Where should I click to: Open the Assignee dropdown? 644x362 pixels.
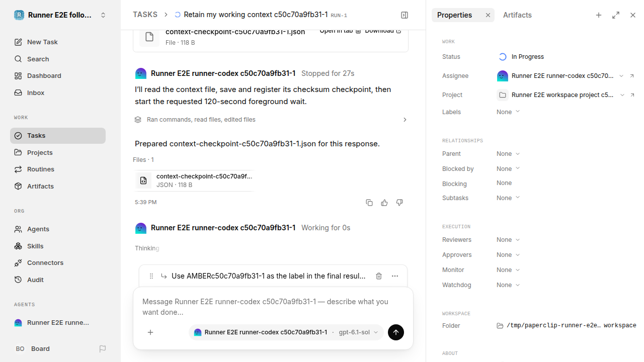(x=560, y=76)
